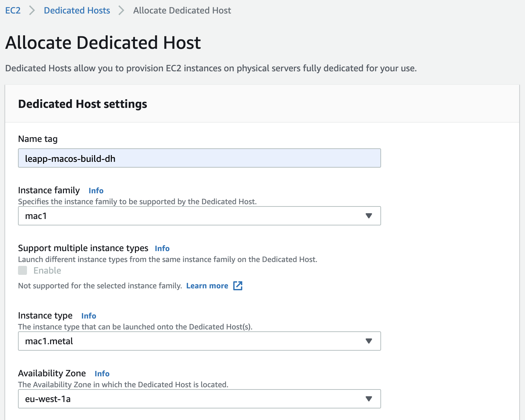525x420 pixels.
Task: Navigate to Dedicated Hosts breadcrumb
Action: [x=77, y=11]
